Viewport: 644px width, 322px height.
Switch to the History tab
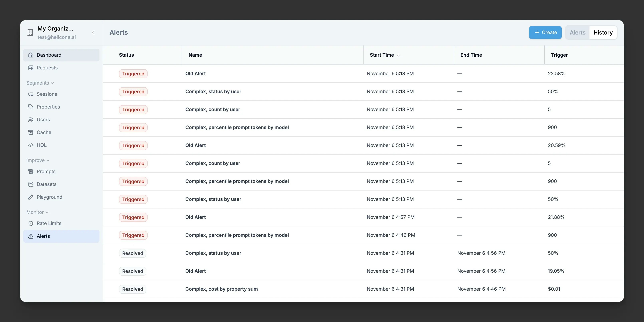tap(603, 33)
